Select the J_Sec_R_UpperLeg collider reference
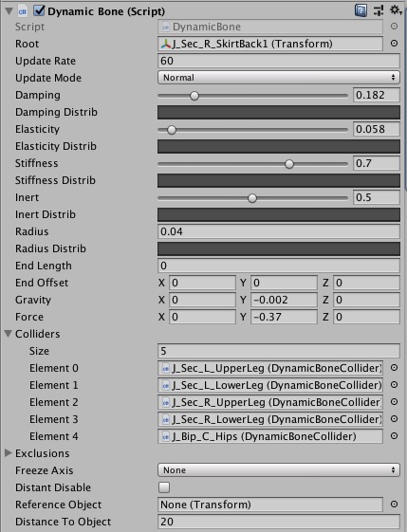Viewport: 407px width, 532px height. (270, 402)
